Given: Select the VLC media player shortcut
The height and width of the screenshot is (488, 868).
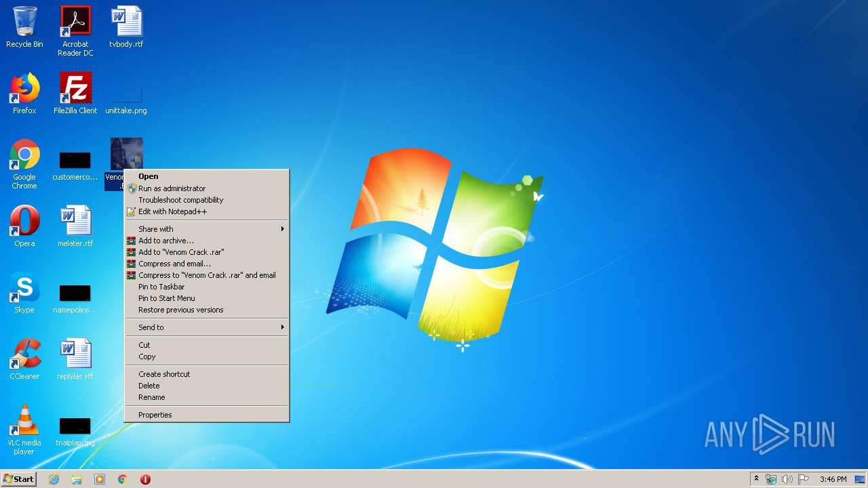Looking at the screenshot, I should click(24, 430).
